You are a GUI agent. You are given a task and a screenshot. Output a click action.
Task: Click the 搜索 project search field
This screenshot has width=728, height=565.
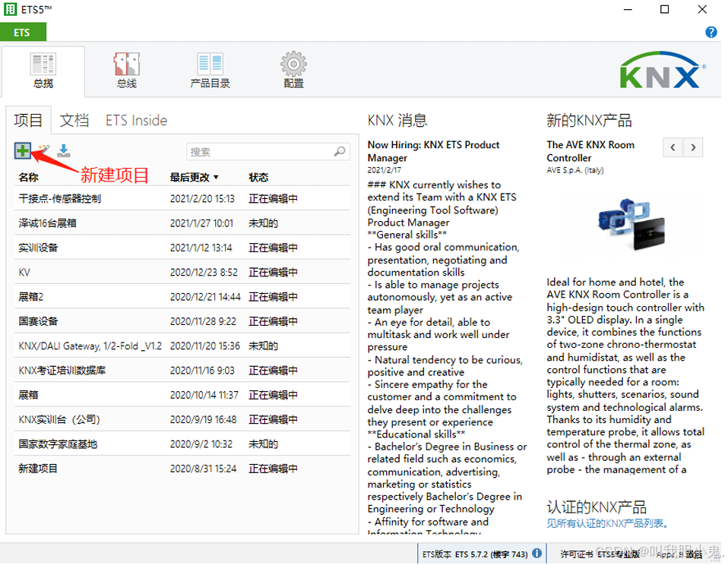point(258,152)
